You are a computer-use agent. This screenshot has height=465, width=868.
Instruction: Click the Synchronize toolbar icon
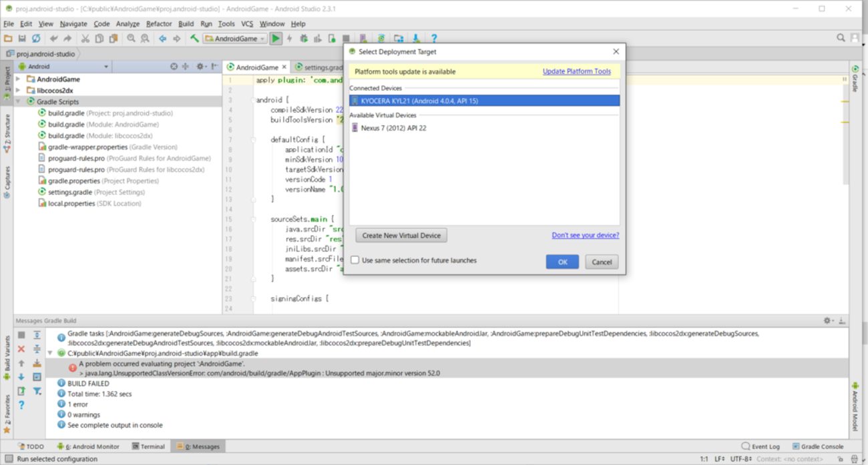[36, 39]
